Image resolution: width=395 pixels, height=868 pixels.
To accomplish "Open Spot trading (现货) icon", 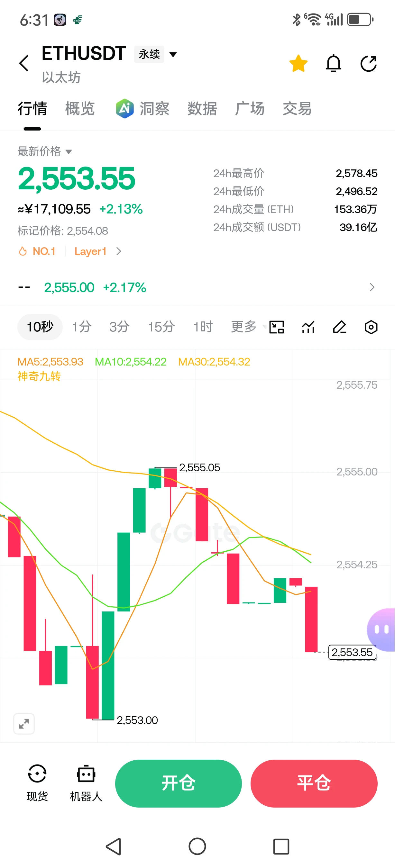I will pyautogui.click(x=37, y=783).
